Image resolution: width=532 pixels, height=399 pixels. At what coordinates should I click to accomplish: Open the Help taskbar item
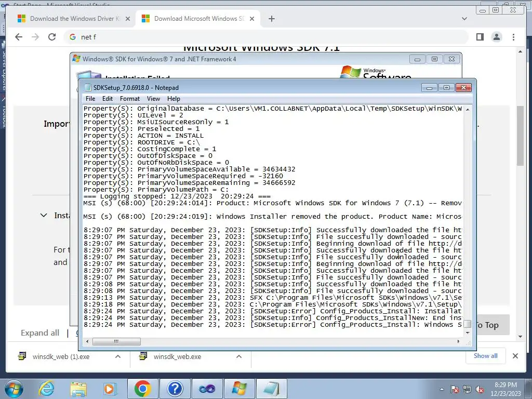pyautogui.click(x=175, y=389)
